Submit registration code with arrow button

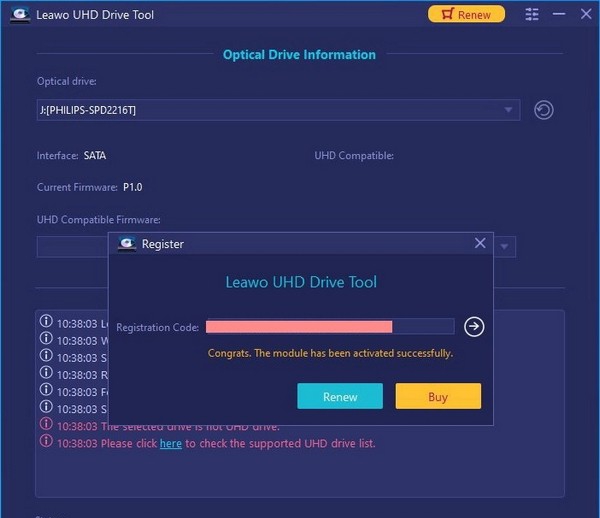coord(474,326)
